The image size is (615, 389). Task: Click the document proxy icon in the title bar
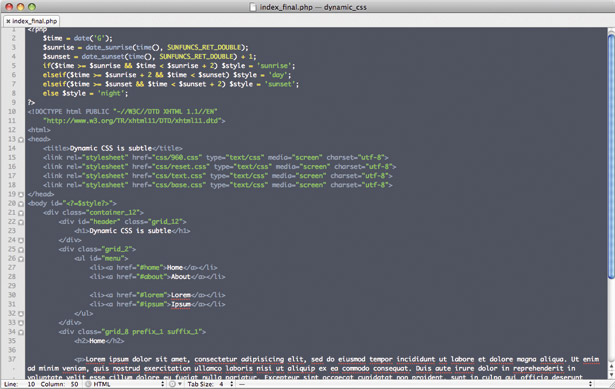coord(253,7)
